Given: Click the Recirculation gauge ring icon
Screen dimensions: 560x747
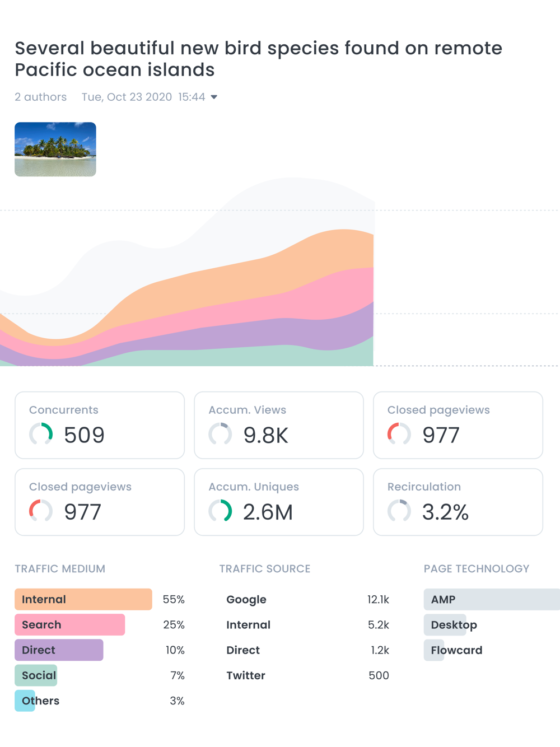Looking at the screenshot, I should click(399, 511).
